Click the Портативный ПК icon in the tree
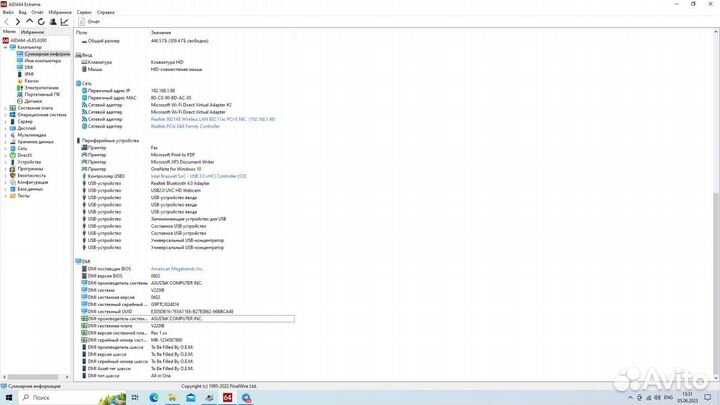Screen dimensions: 720x405 click(20, 94)
